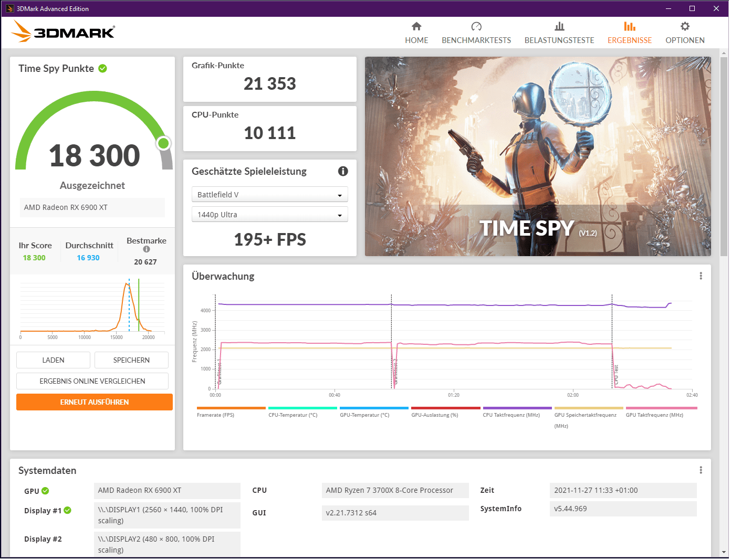Click ERGEBNIS ONLINE VERGLEICHEN button
The height and width of the screenshot is (560, 731).
[x=92, y=381]
